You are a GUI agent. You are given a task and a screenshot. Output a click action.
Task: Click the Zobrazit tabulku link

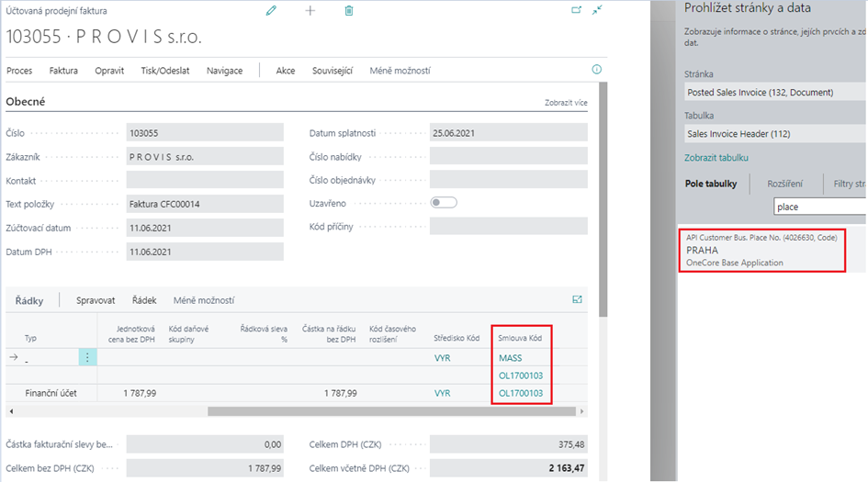(716, 158)
